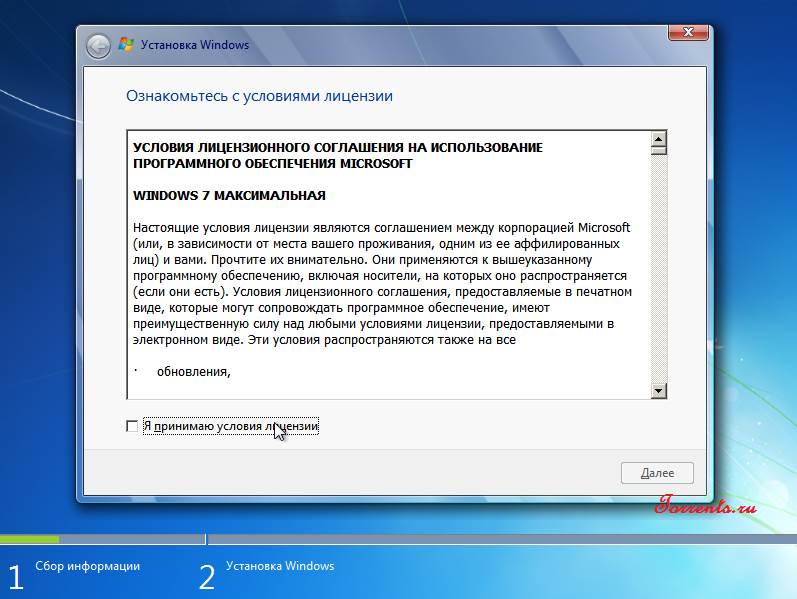797x599 pixels.
Task: Click the license scrollbar track below thumb
Action: (x=659, y=269)
